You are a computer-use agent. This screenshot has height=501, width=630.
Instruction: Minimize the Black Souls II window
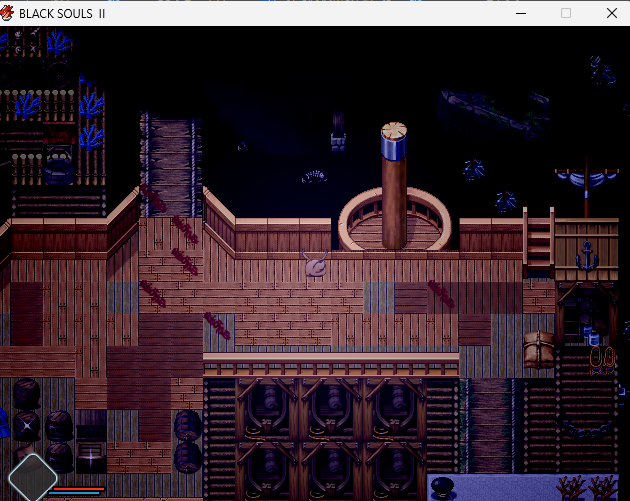coord(521,13)
